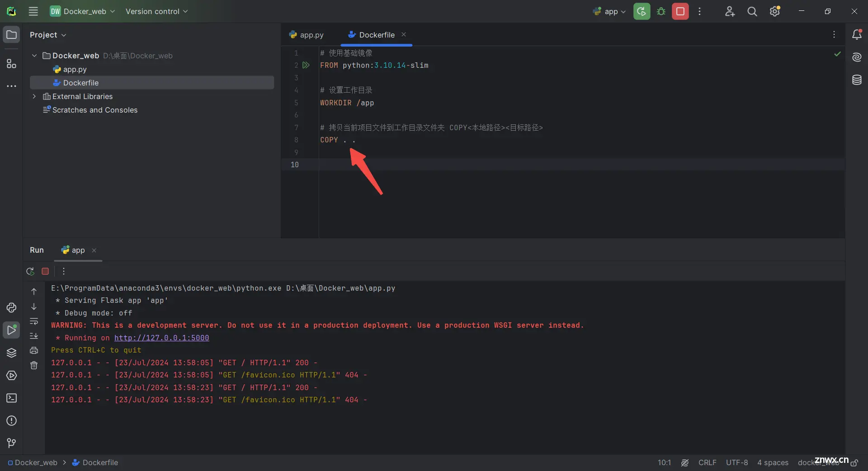This screenshot has height=471, width=868.
Task: Click Dockerfile breadcrumb in status bar
Action: point(95,462)
